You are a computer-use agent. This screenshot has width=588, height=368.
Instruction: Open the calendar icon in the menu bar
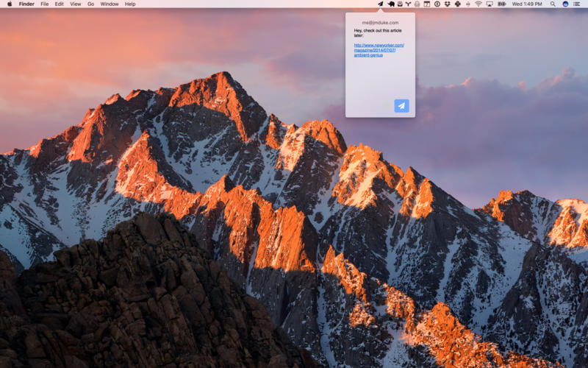pos(427,4)
